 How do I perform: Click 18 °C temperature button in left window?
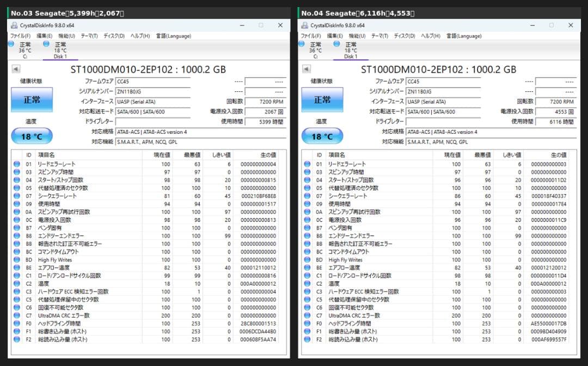[32, 137]
